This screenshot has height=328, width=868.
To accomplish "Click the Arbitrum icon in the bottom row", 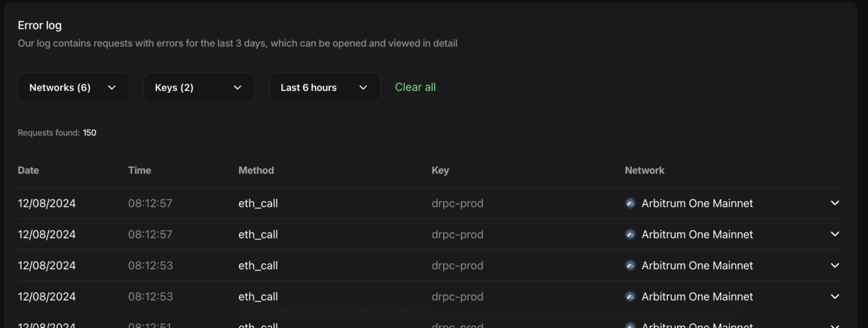I will point(630,325).
